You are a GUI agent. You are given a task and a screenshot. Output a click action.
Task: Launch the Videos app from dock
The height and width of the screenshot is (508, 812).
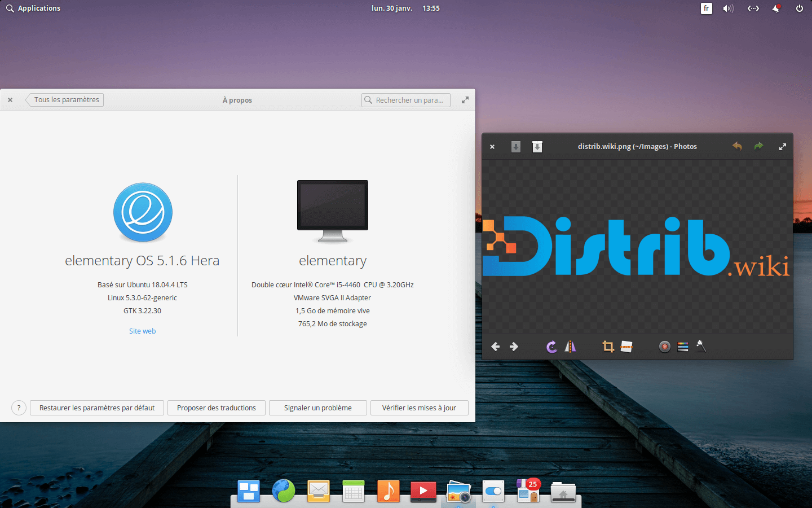coord(423,491)
